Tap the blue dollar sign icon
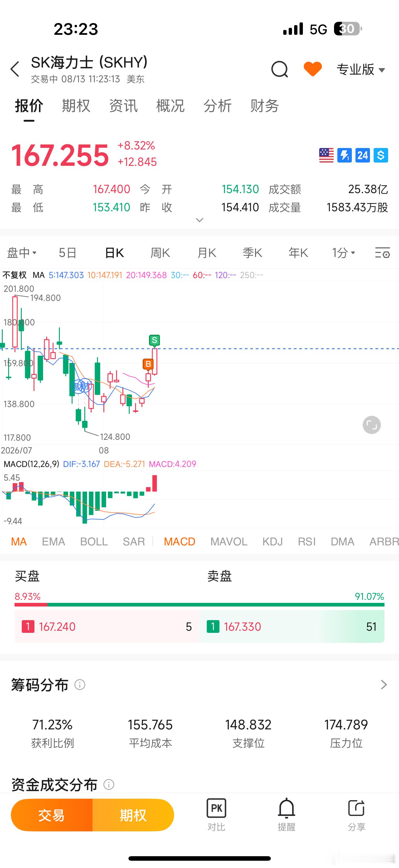The width and height of the screenshot is (399, 868). pos(381,155)
